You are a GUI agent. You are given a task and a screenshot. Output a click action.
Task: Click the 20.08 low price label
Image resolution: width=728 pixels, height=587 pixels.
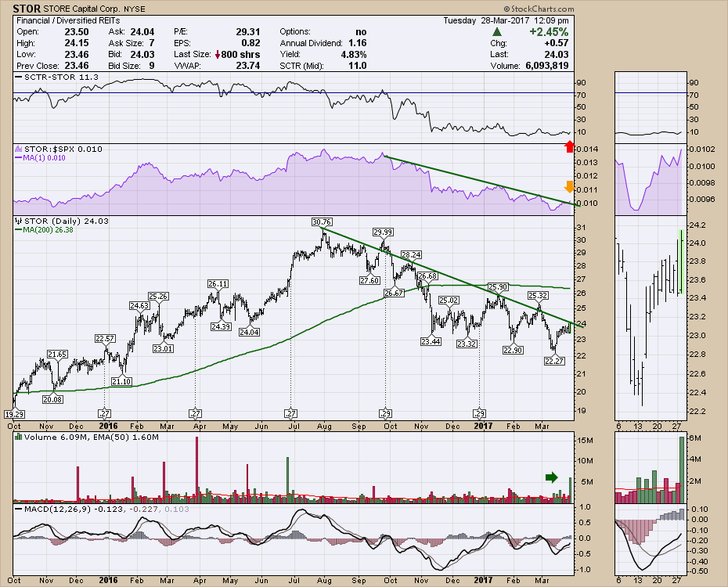coord(52,399)
